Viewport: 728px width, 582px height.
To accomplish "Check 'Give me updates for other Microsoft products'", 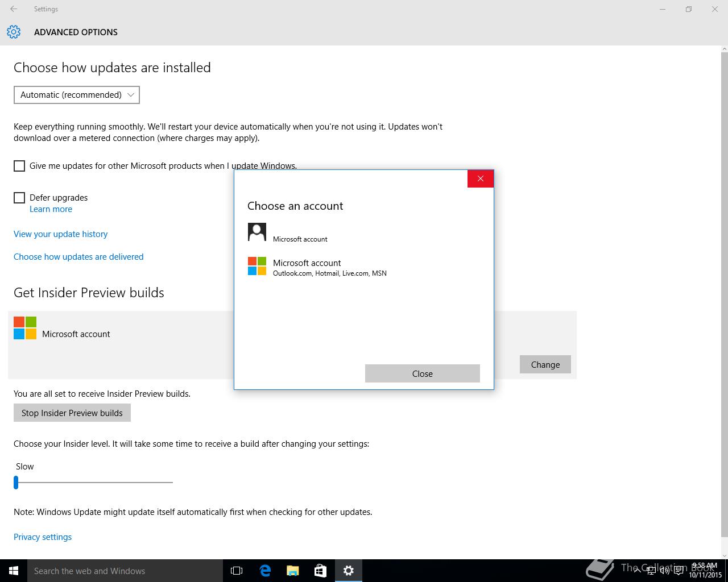I will pyautogui.click(x=19, y=166).
